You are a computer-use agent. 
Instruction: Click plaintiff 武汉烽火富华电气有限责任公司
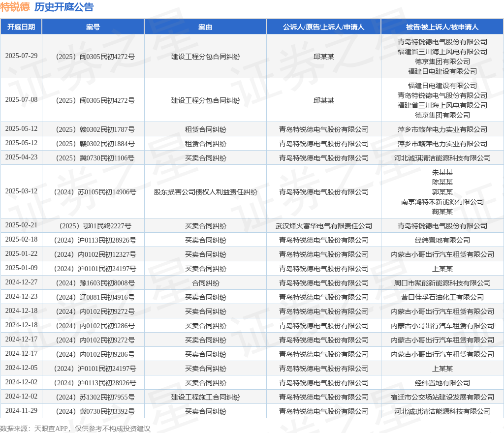click(x=324, y=226)
